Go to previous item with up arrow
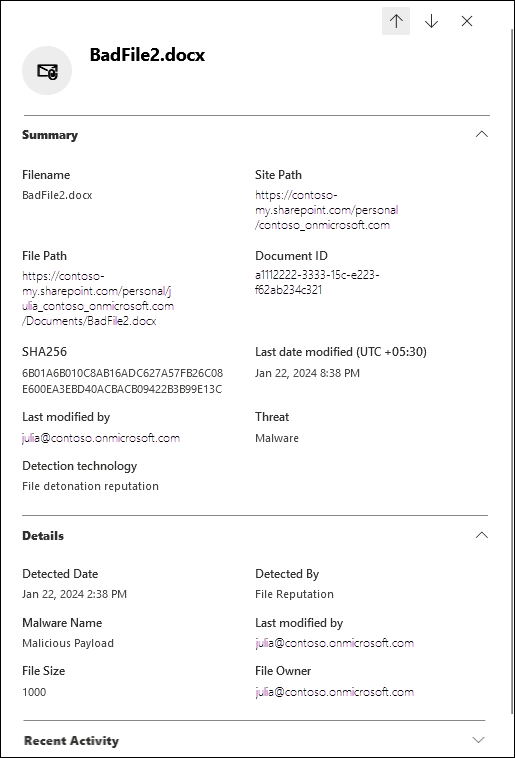The image size is (515, 758). tap(396, 21)
